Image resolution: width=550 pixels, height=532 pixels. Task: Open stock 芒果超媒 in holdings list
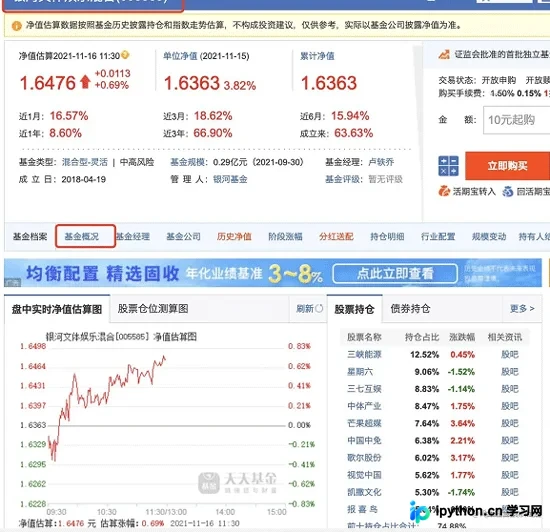click(x=364, y=423)
